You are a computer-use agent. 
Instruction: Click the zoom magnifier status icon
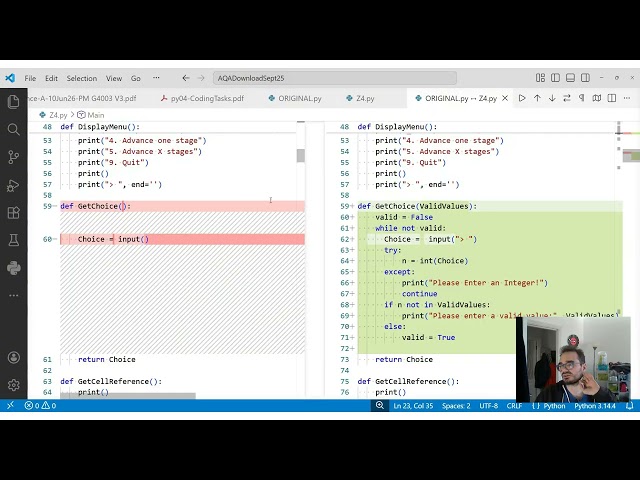(x=380, y=405)
